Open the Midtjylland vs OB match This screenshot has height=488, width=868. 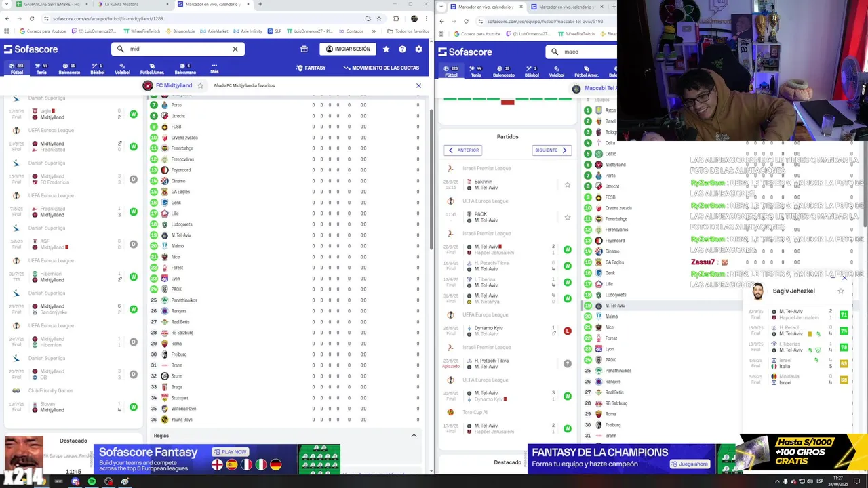75,374
